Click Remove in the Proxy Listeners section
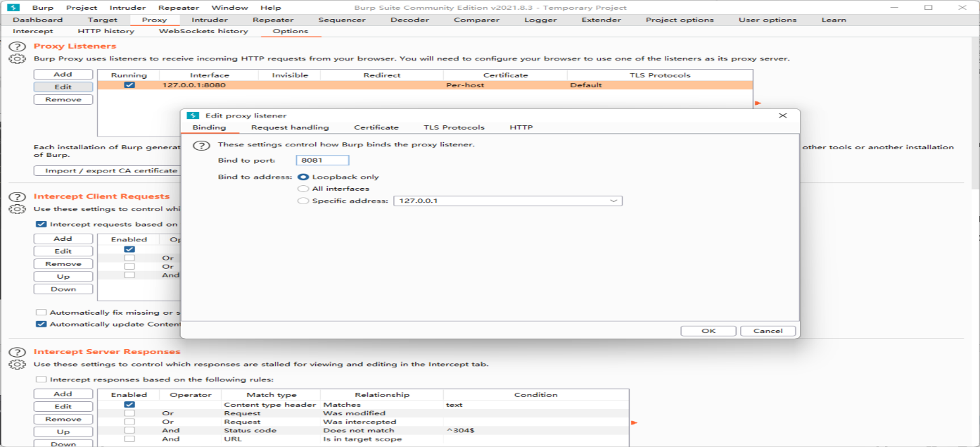This screenshot has width=980, height=447. point(63,99)
